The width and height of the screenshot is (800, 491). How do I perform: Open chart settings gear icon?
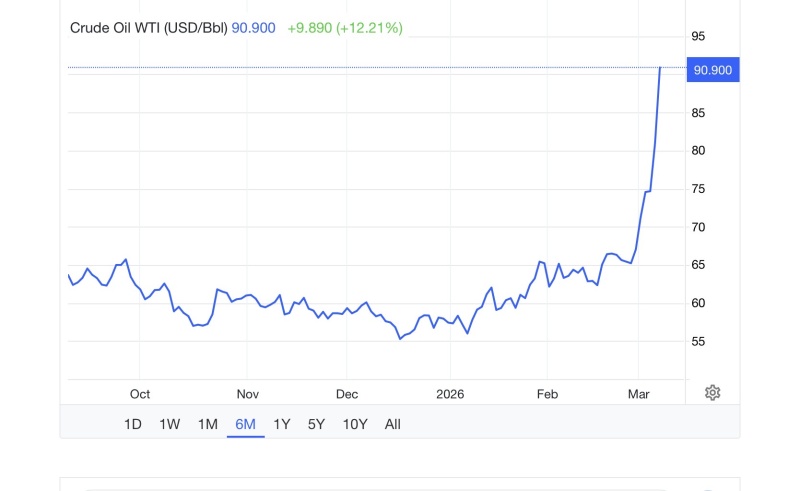pyautogui.click(x=712, y=392)
